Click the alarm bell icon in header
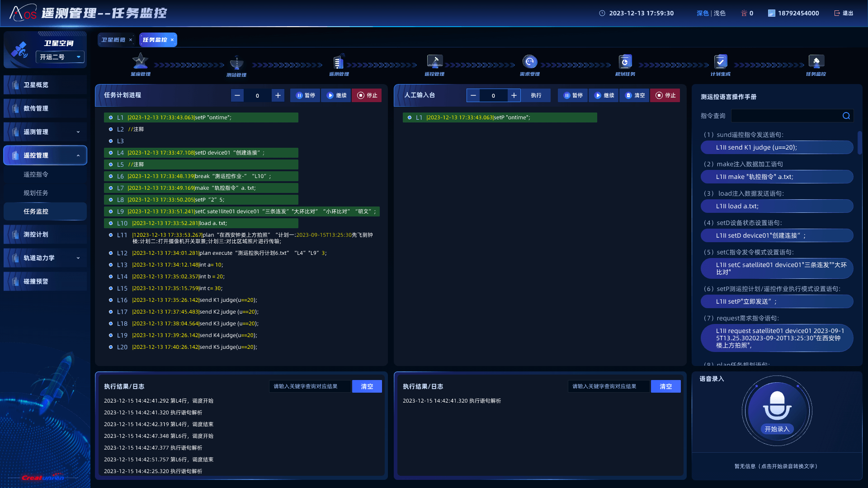The width and height of the screenshot is (868, 488). click(x=744, y=13)
